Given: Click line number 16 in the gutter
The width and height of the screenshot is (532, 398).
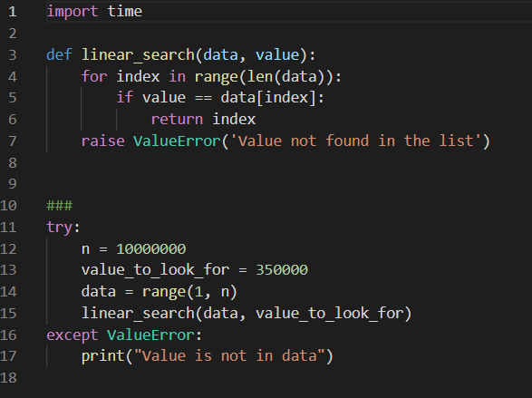Looking at the screenshot, I should (8, 335).
